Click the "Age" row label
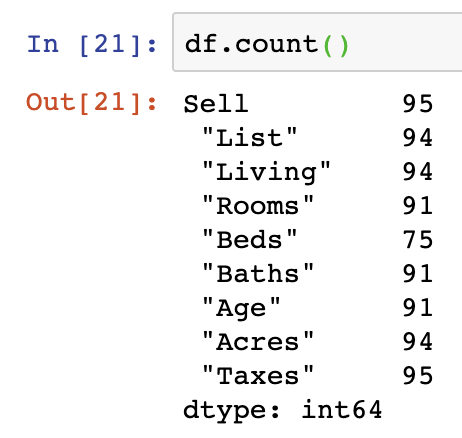This screenshot has width=462, height=438. 241,308
